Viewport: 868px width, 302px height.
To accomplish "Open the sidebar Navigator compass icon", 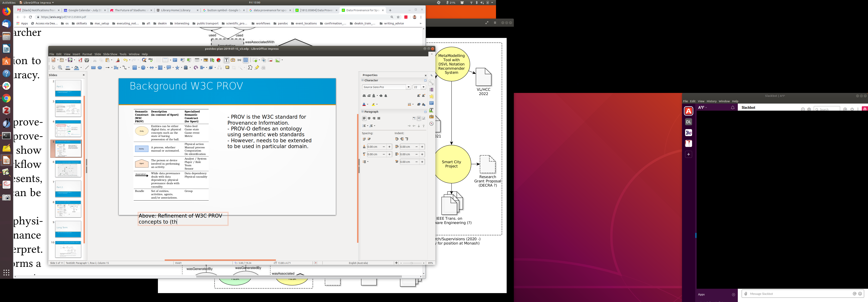I will (x=431, y=124).
